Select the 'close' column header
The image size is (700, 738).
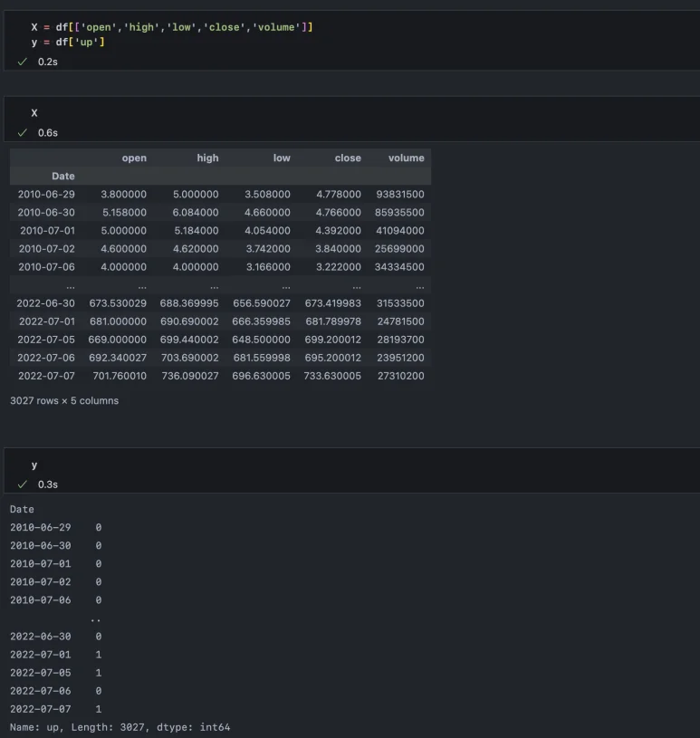click(348, 158)
